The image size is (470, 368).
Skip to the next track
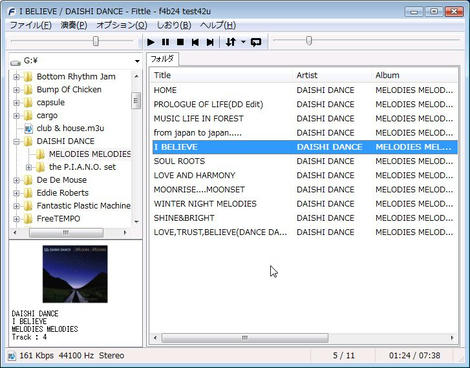point(210,42)
